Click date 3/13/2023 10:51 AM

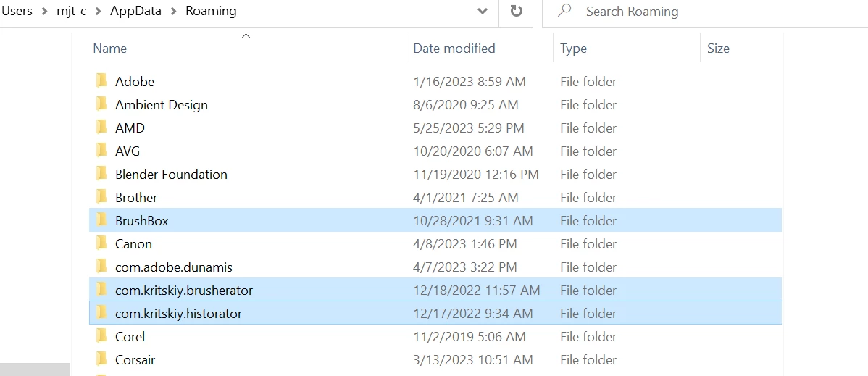pos(473,360)
